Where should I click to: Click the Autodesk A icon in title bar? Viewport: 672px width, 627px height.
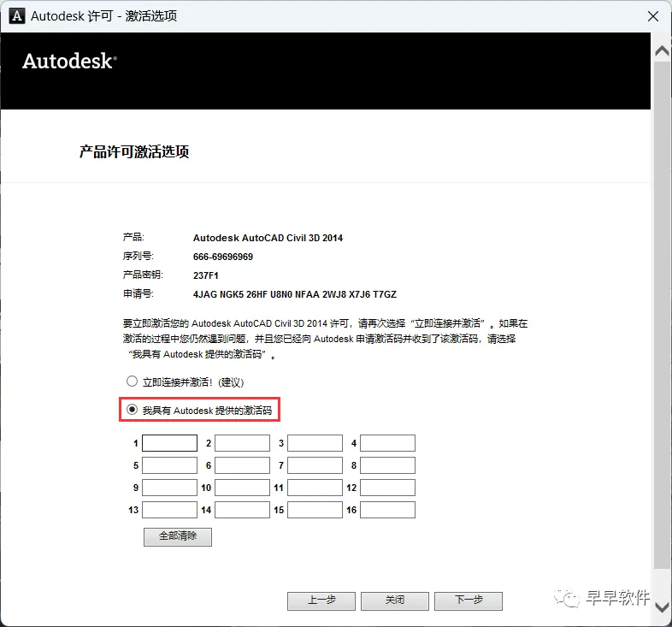coord(17,16)
